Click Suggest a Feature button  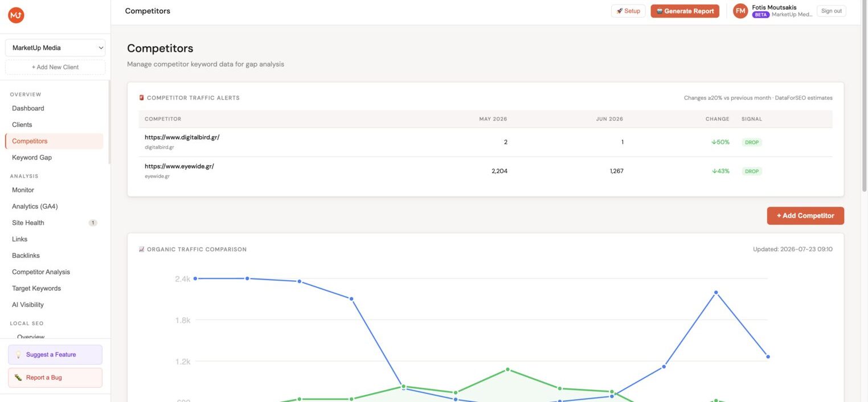tap(55, 355)
